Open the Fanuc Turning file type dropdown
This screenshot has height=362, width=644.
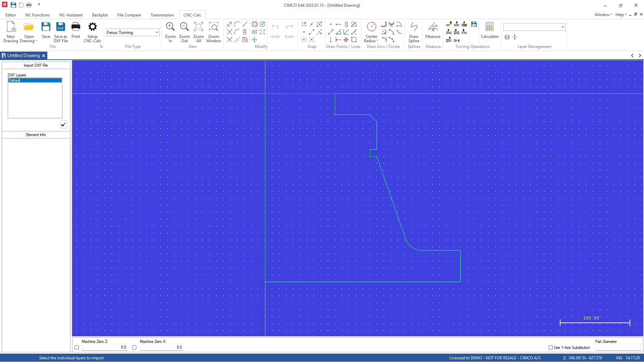point(156,32)
